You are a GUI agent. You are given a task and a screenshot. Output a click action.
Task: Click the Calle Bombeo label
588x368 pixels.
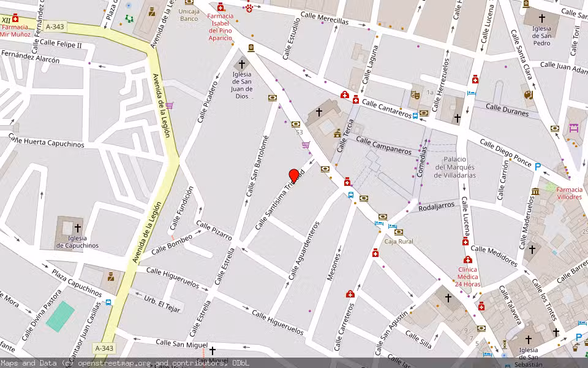[172, 245]
